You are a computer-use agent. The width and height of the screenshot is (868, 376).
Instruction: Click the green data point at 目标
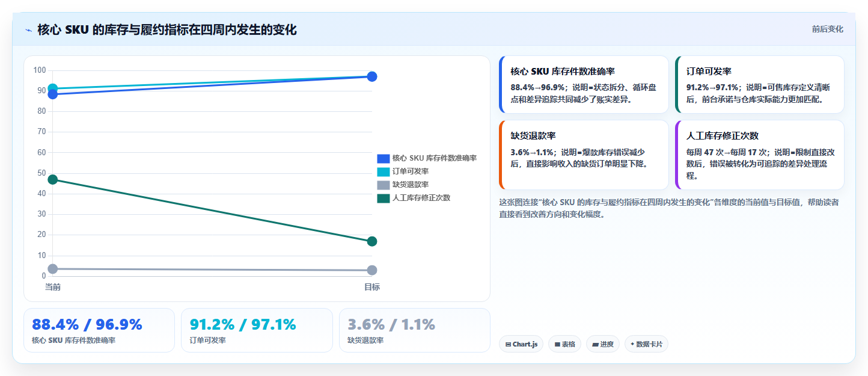372,241
